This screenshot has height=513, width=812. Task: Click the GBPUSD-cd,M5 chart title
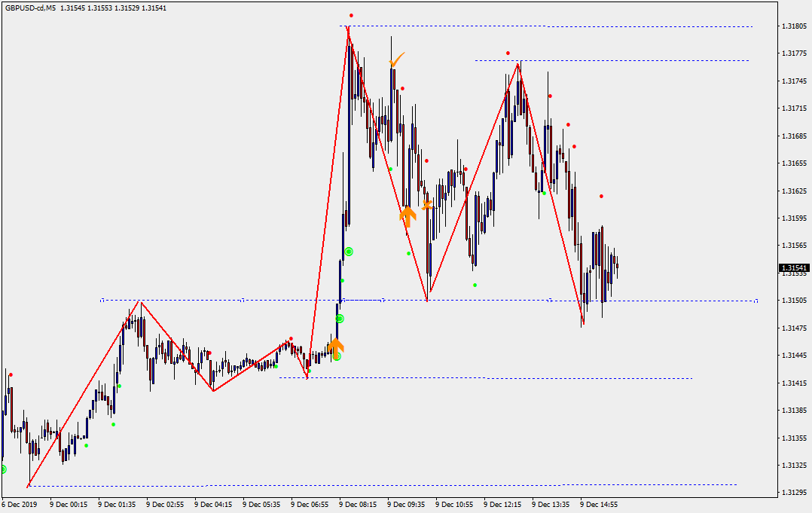[30, 8]
